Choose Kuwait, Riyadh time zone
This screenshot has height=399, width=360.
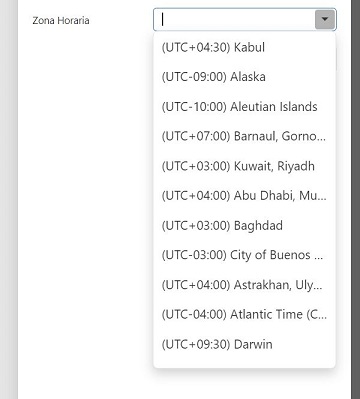pyautogui.click(x=244, y=166)
